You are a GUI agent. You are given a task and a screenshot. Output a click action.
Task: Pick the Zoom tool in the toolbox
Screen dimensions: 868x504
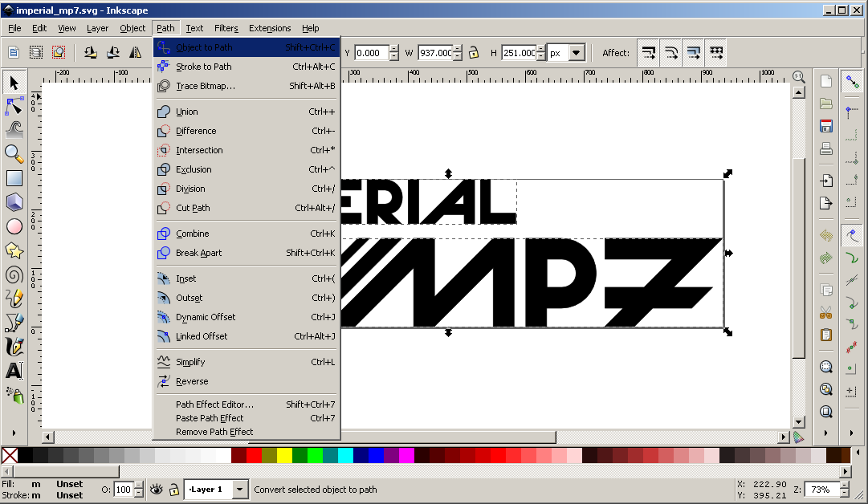tap(14, 152)
